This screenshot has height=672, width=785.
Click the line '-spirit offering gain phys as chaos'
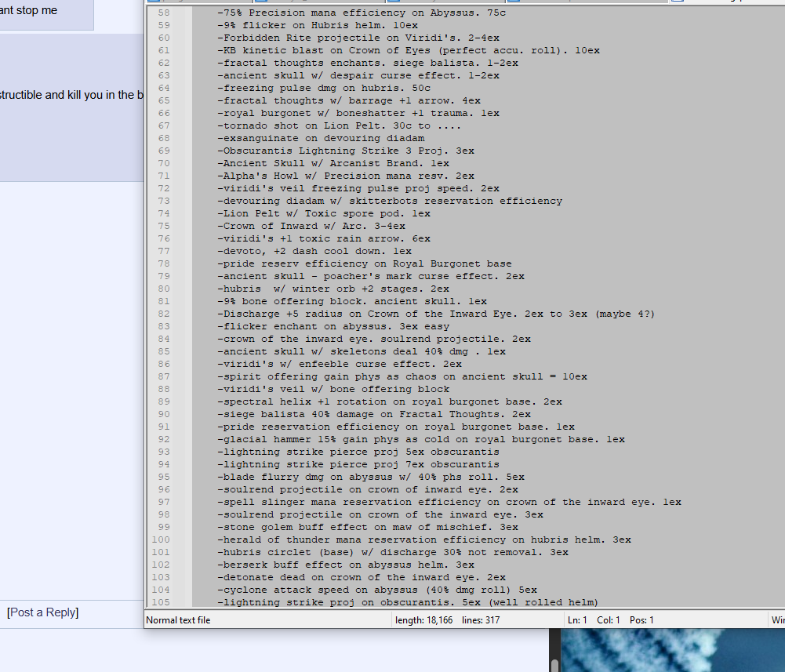[x=402, y=376]
